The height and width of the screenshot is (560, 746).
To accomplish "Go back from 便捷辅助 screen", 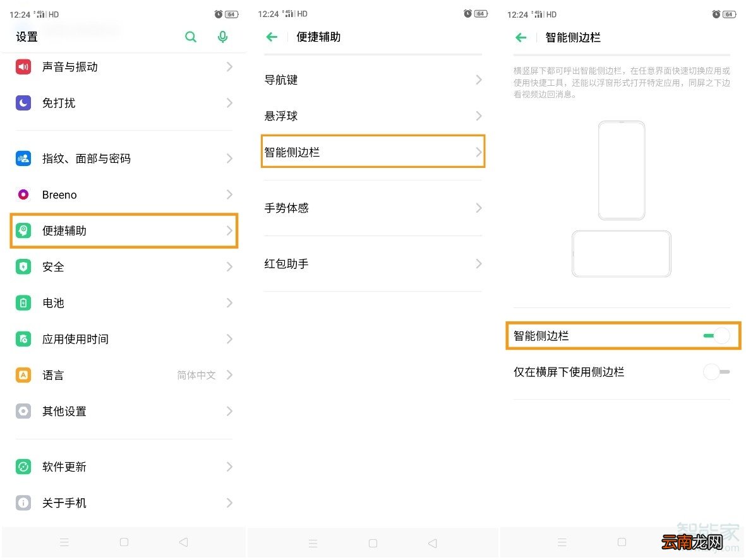I will [272, 37].
